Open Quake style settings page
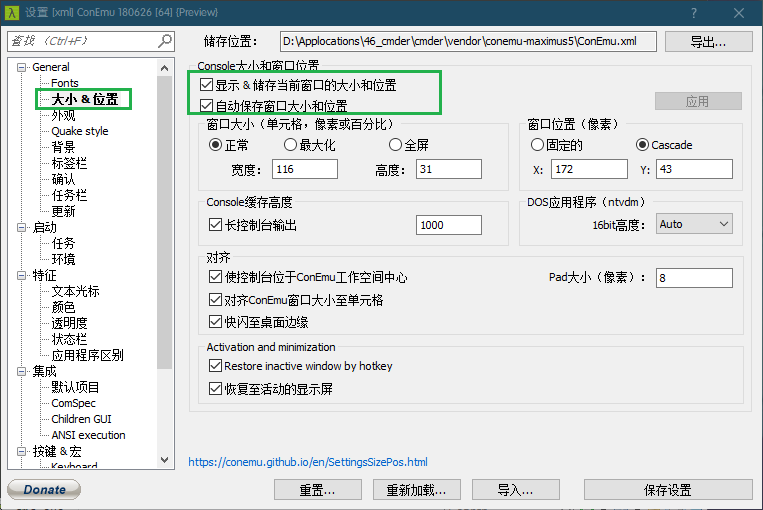Screen dimensions: 763x510 click(x=80, y=131)
